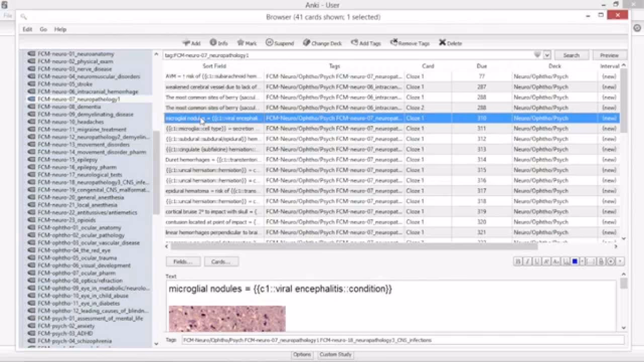Toggle bold formatting in editor
This screenshot has height=362, width=644.
tap(518, 261)
